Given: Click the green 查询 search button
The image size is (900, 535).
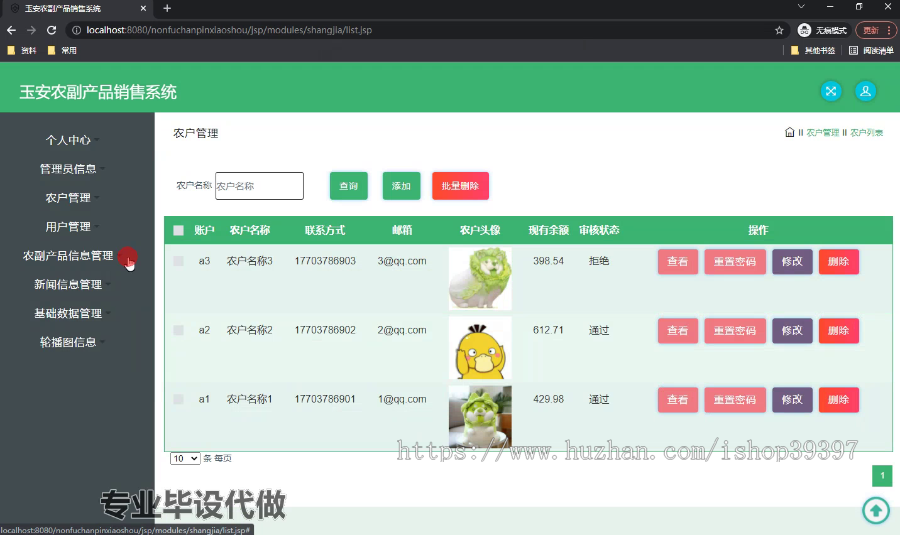Looking at the screenshot, I should pos(348,186).
